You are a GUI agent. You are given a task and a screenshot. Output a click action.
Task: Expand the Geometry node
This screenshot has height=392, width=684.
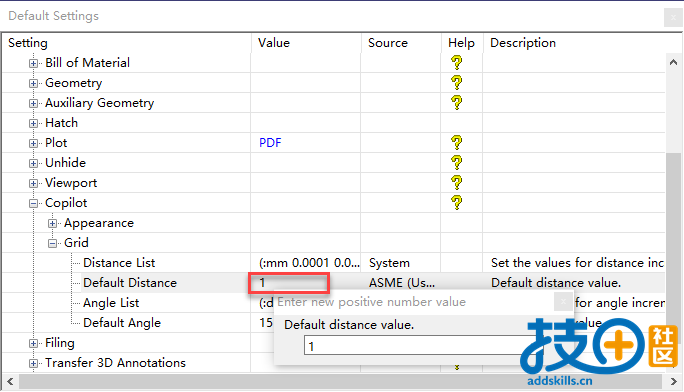pos(33,83)
